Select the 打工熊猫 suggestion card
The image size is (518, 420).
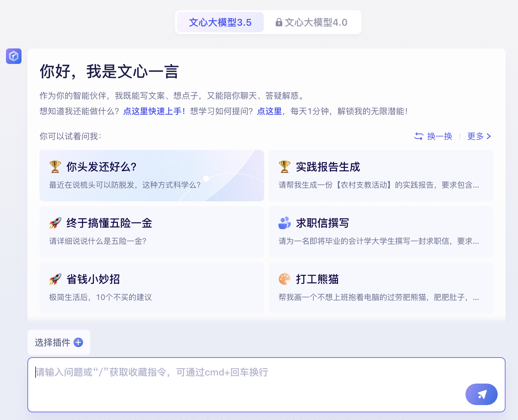(381, 288)
